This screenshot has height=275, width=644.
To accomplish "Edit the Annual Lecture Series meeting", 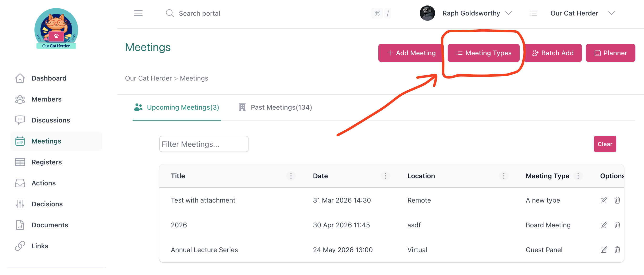I will click(x=604, y=250).
